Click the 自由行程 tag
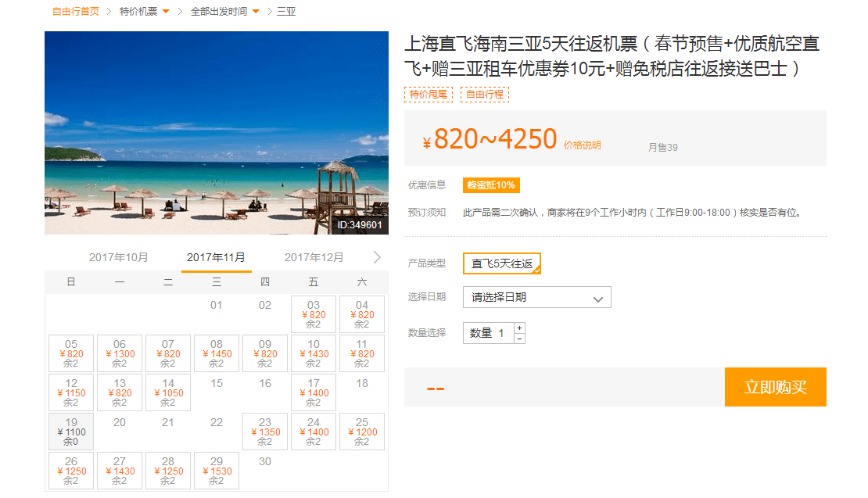This screenshot has width=868, height=498. 484,95
